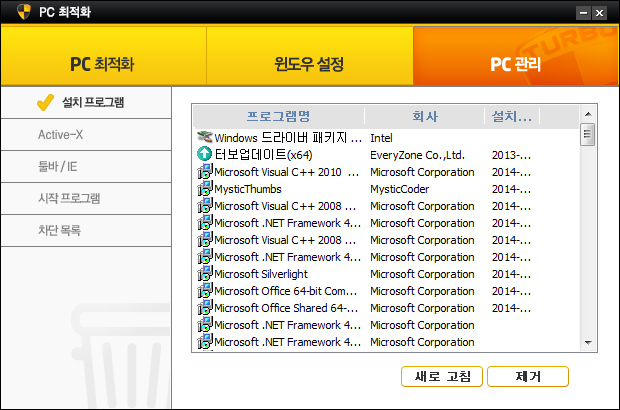Click the 새로 고침 button

(442, 376)
